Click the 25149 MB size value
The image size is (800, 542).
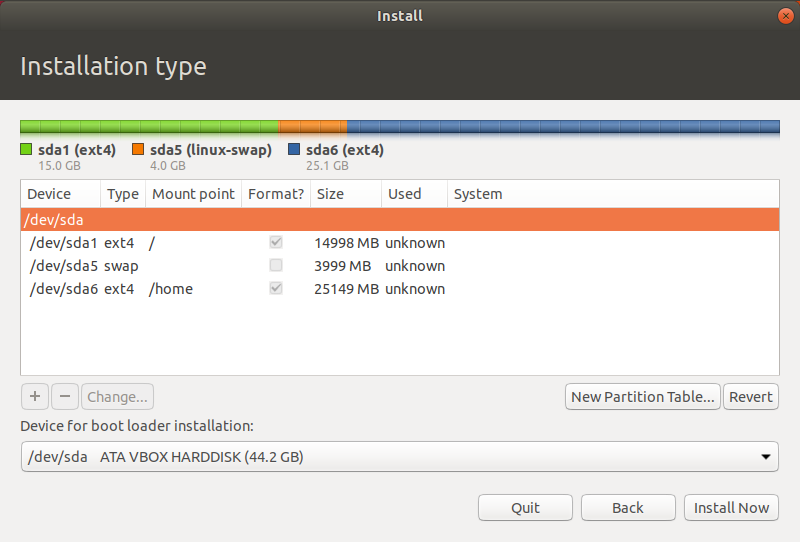[346, 289]
